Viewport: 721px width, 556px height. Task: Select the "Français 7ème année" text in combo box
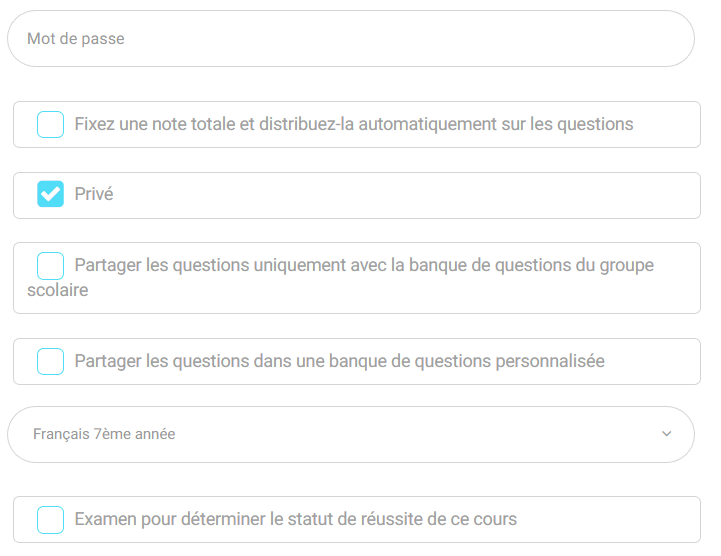tap(104, 434)
